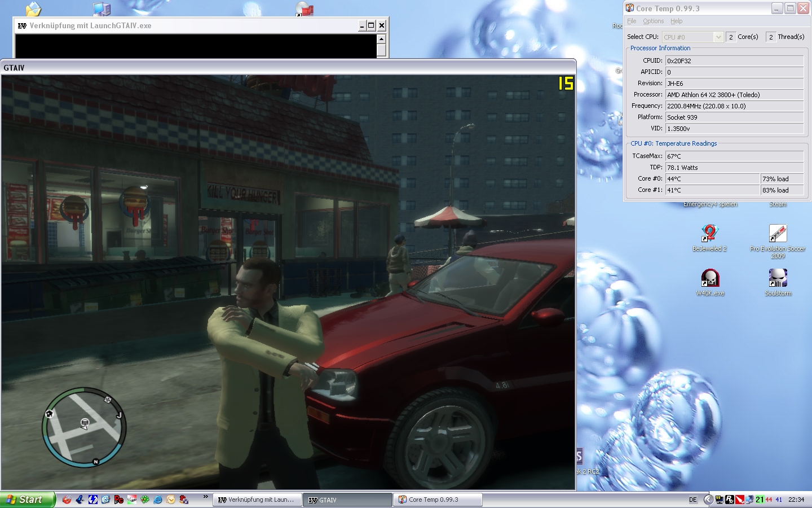Click the GTAIV window title bar

288,68
